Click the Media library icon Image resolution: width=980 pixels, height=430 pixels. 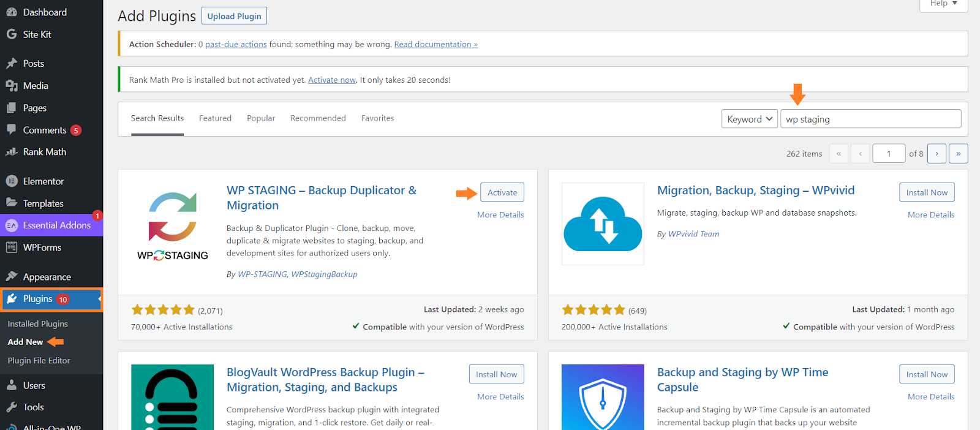[x=12, y=86]
